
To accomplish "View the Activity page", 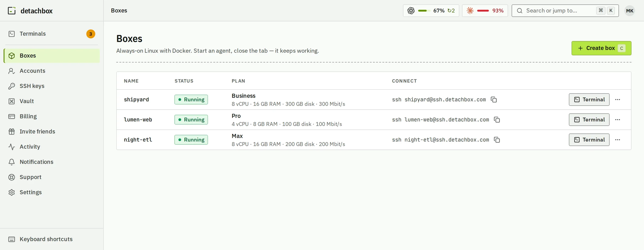I will click(x=52, y=147).
